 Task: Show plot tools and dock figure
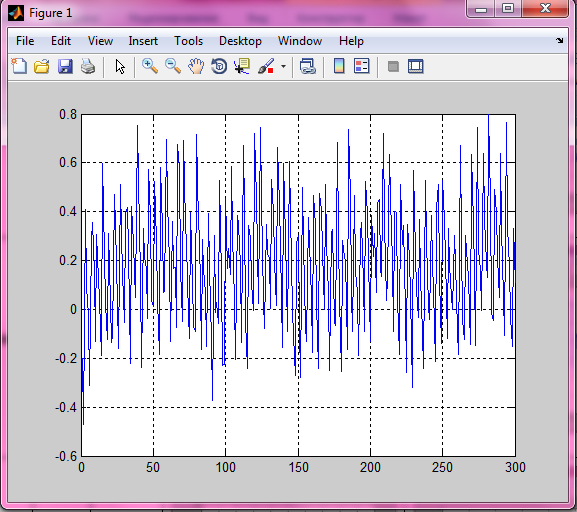point(416,67)
